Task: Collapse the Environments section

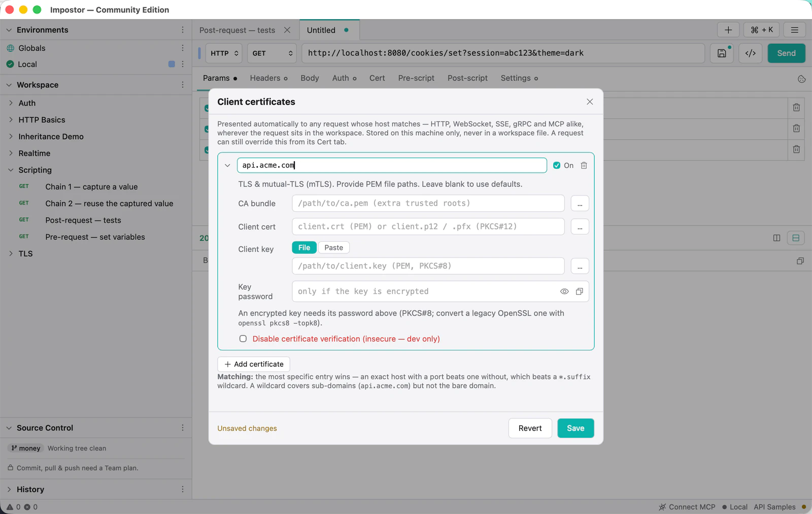Action: 9,30
